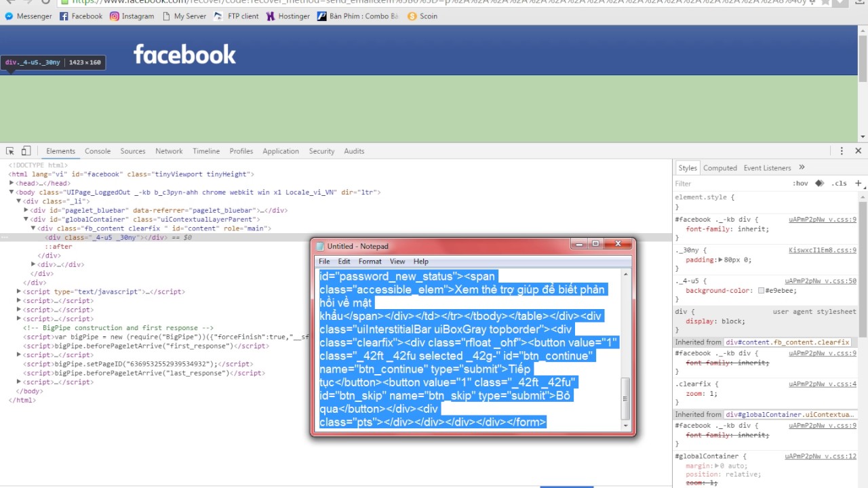This screenshot has width=868, height=488.
Task: Click div#content.fb_content.clearfix inherited link
Action: click(787, 342)
